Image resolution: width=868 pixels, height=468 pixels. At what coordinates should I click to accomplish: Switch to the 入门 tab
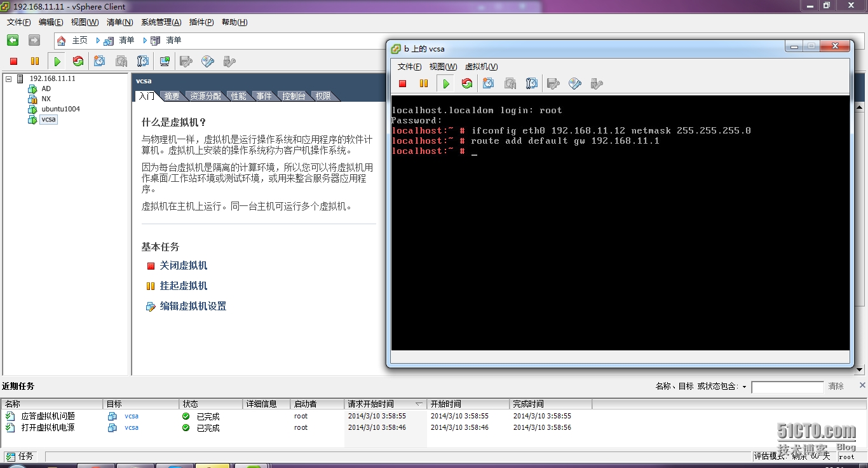point(146,96)
